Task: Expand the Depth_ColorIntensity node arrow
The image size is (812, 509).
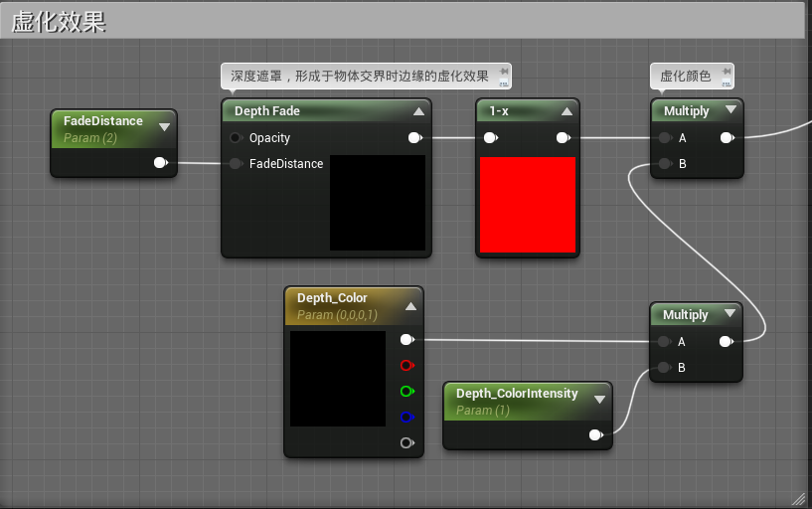Action: (599, 400)
